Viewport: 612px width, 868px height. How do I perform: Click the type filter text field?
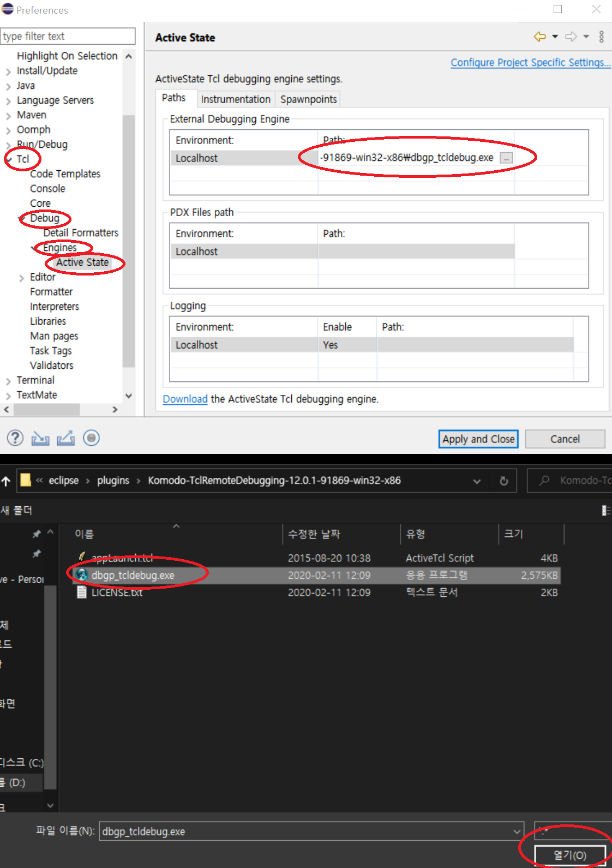click(x=68, y=36)
